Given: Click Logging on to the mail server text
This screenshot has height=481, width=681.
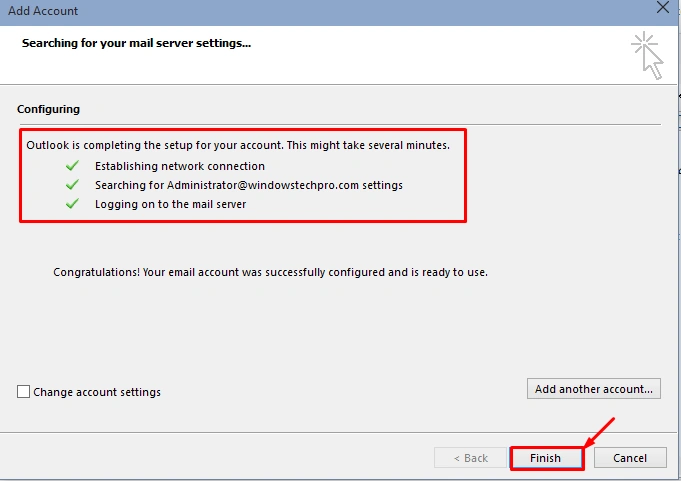Looking at the screenshot, I should [x=171, y=204].
